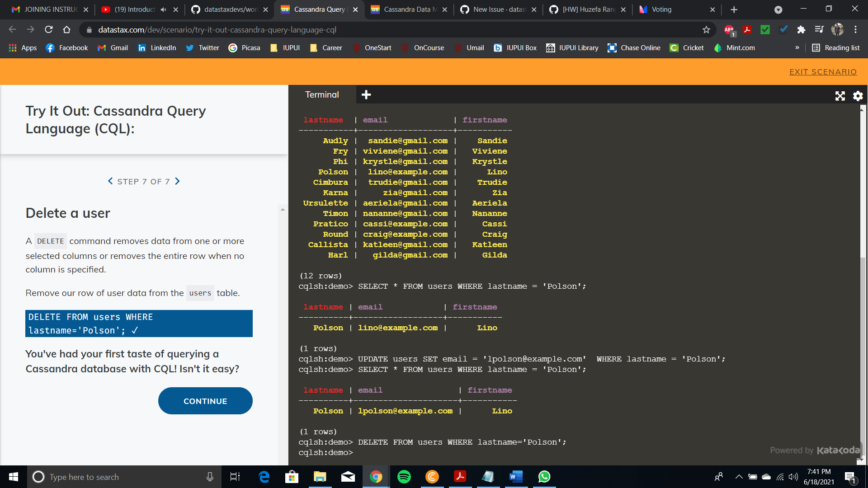
Task: Open the Chrome three-dot menu
Action: pos(855,29)
